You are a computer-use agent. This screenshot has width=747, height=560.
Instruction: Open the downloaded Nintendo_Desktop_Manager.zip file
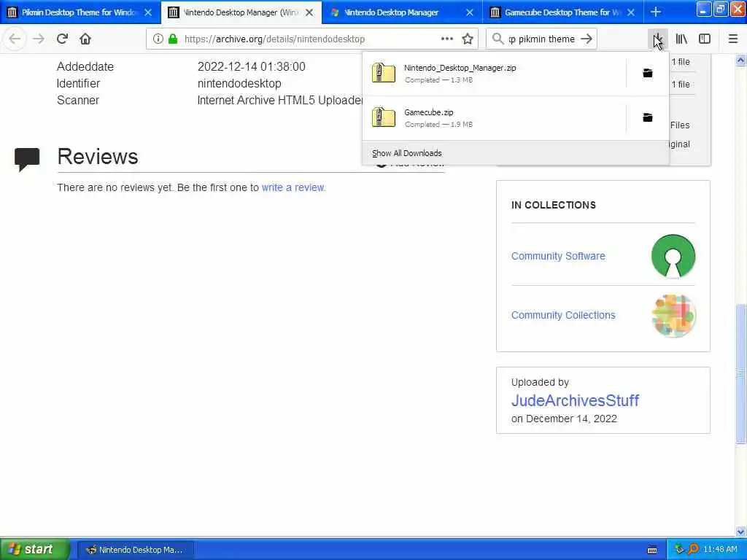pyautogui.click(x=494, y=74)
